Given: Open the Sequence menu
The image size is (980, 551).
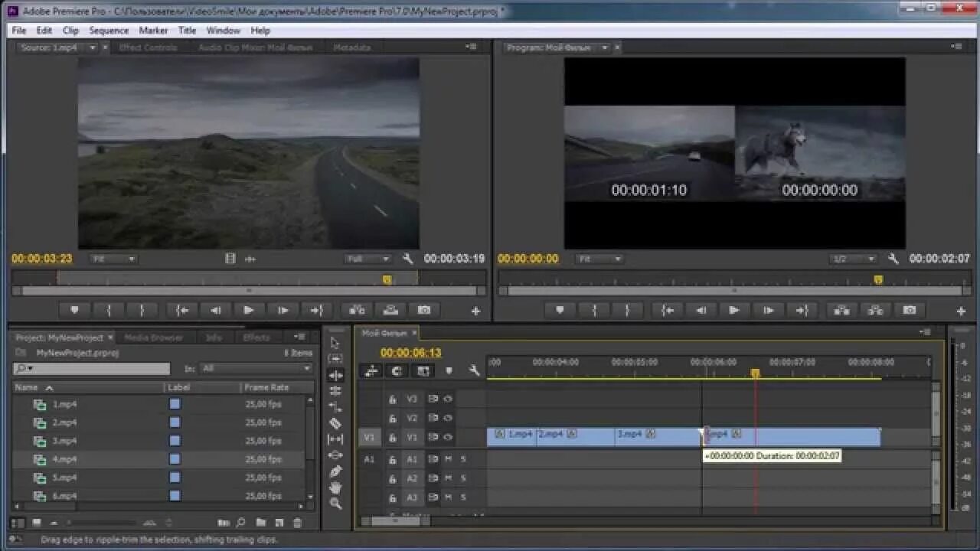Looking at the screenshot, I should [x=109, y=31].
